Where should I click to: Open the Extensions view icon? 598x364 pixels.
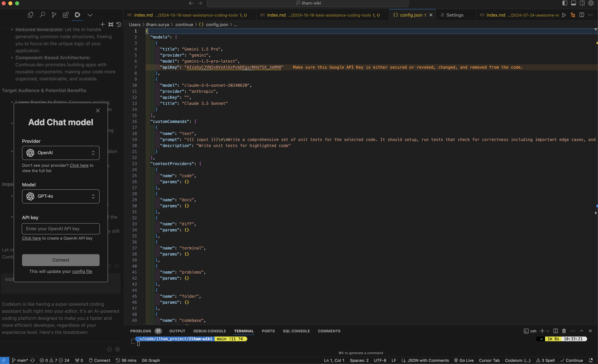click(x=65, y=15)
